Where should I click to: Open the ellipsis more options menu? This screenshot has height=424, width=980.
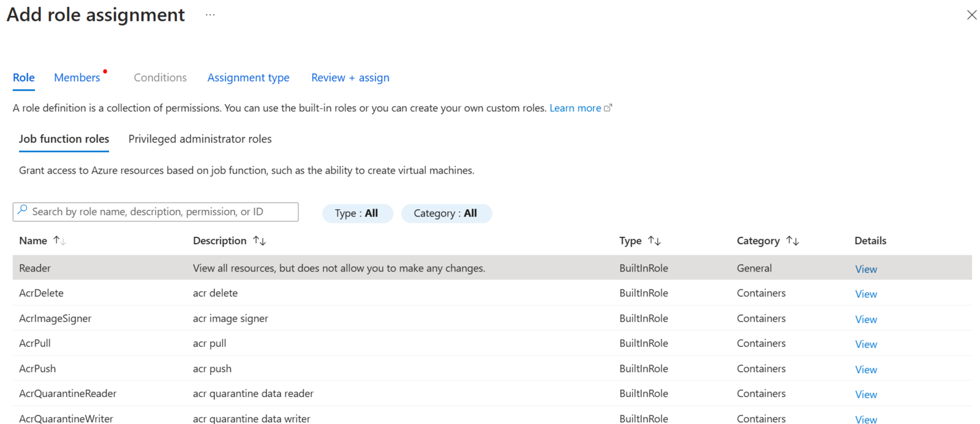point(210,15)
